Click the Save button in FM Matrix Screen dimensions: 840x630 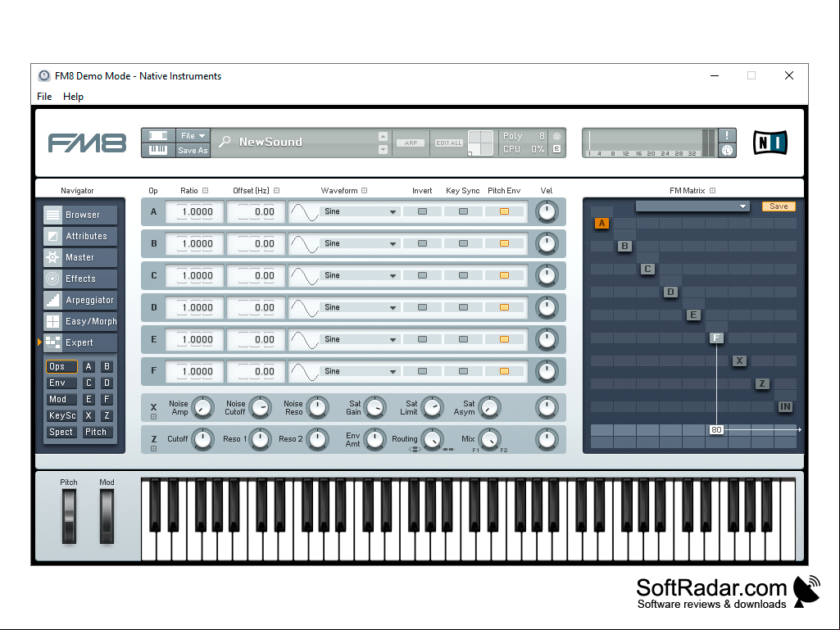coord(779,206)
